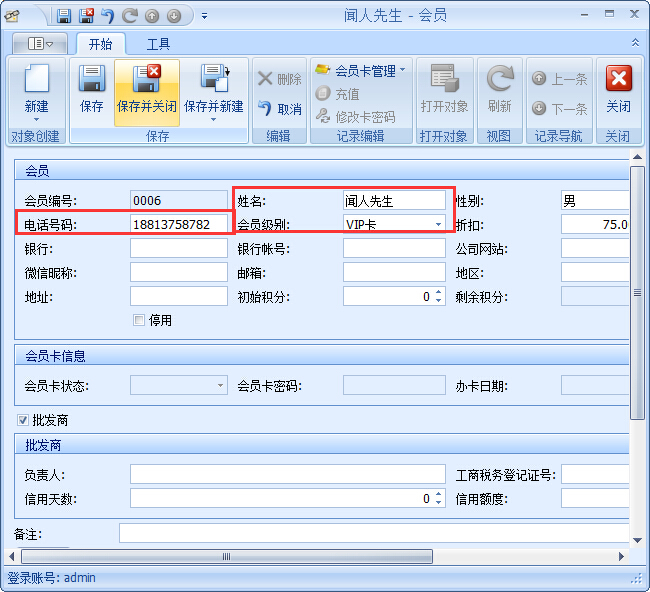Click the 保存并新建 button
Image resolution: width=650 pixels, height=592 pixels.
214,88
